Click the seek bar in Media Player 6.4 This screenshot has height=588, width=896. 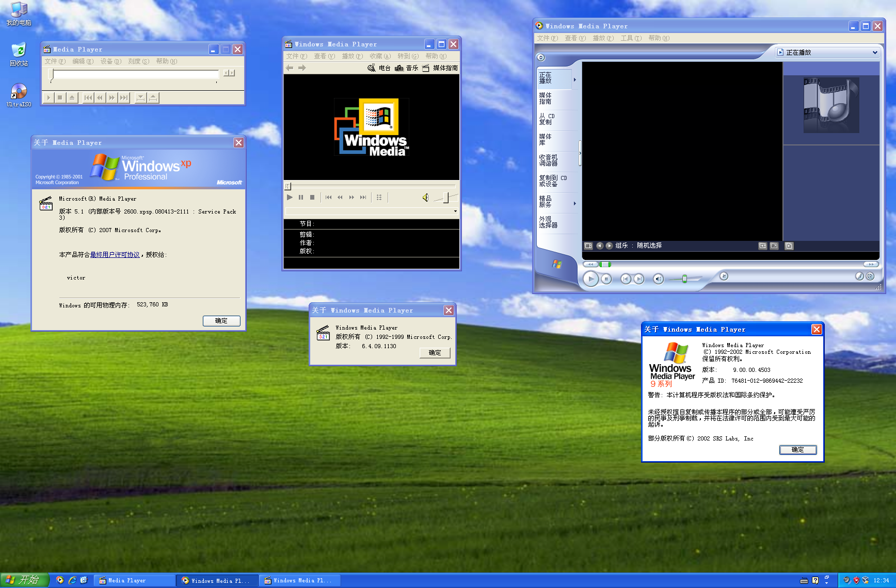[371, 186]
